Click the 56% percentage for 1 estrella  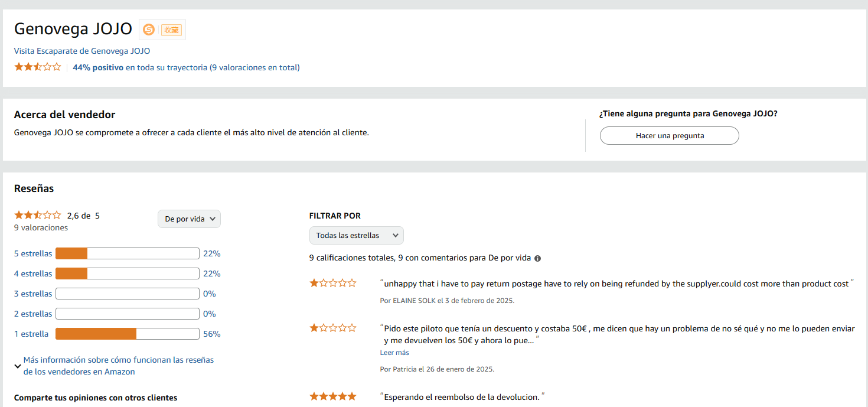point(211,334)
